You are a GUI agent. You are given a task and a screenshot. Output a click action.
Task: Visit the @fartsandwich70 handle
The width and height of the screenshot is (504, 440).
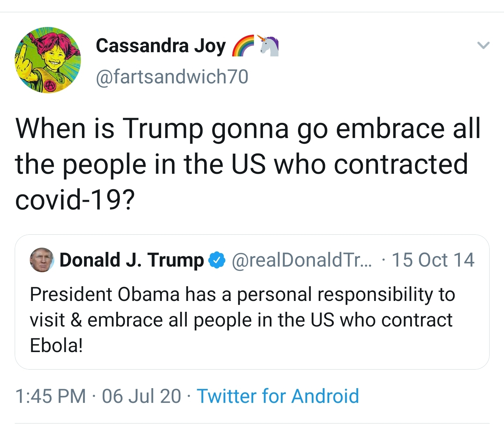[x=172, y=77]
